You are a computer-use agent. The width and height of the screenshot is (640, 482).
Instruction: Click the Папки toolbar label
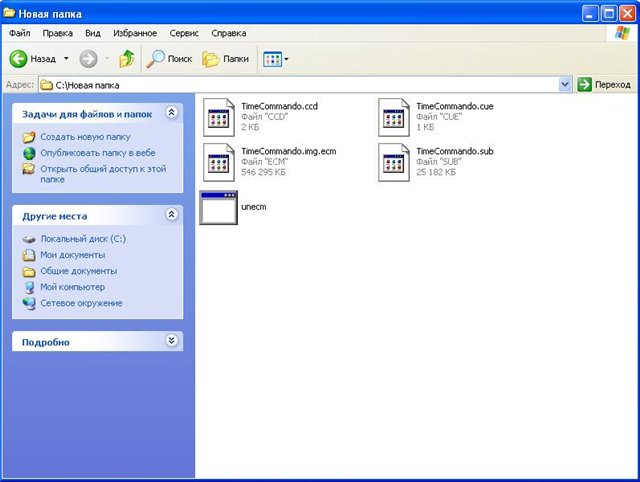[x=236, y=59]
